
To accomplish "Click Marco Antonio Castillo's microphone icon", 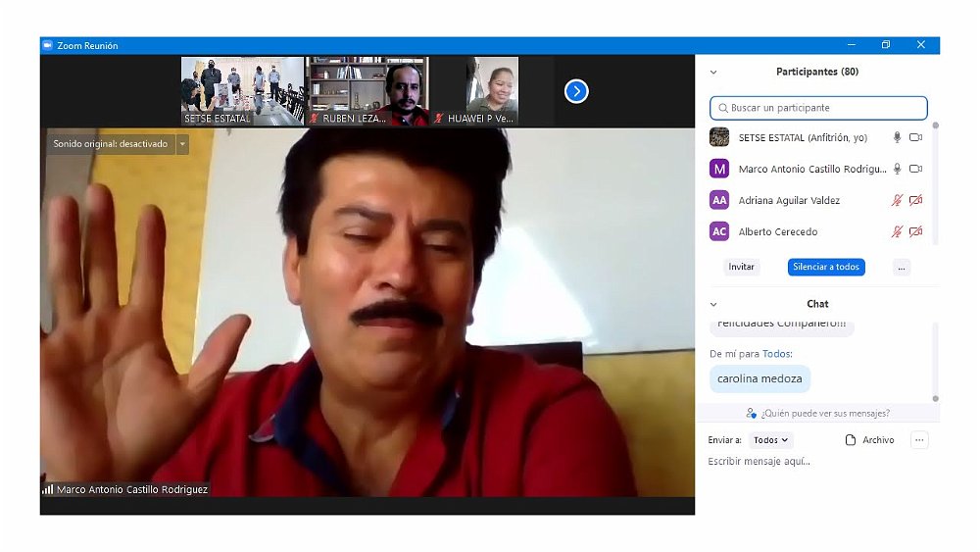I will pos(897,170).
